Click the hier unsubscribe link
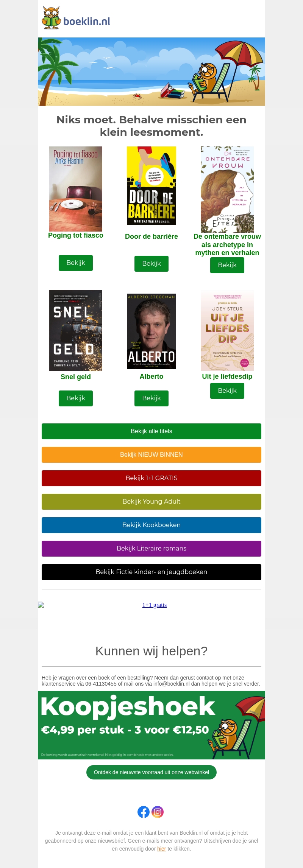The height and width of the screenshot is (868, 303). (162, 849)
